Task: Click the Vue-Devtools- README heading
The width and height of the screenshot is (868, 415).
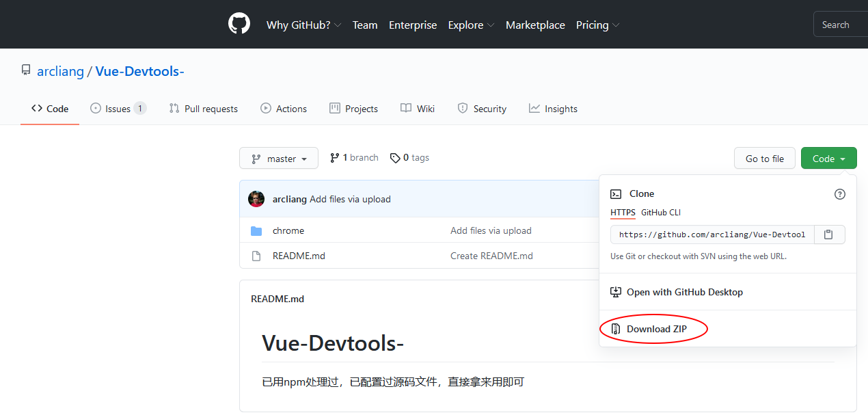Action: pos(333,343)
